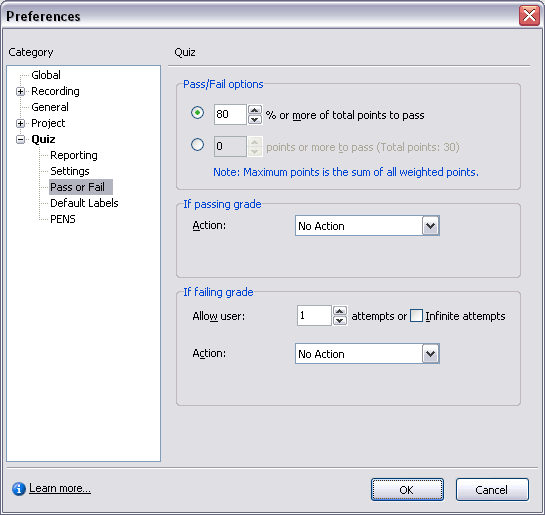This screenshot has height=515, width=545.
Task: Collapse the Quiz tree node
Action: pos(21,139)
